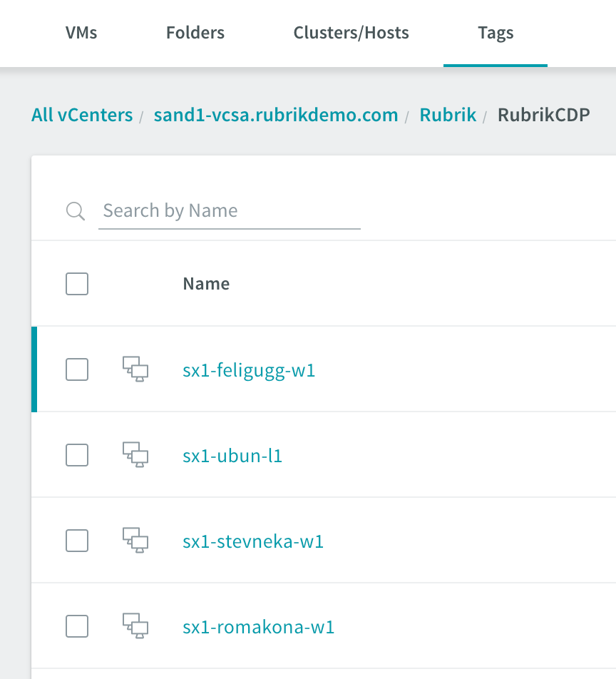Check the box for sx1-ubun-l1

pyautogui.click(x=77, y=455)
